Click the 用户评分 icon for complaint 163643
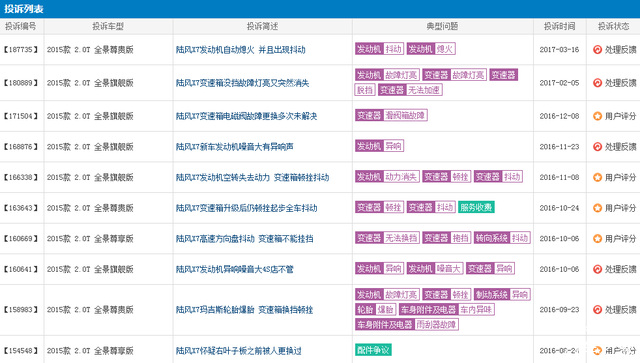Screen dimensions: 640x363 coord(597,208)
